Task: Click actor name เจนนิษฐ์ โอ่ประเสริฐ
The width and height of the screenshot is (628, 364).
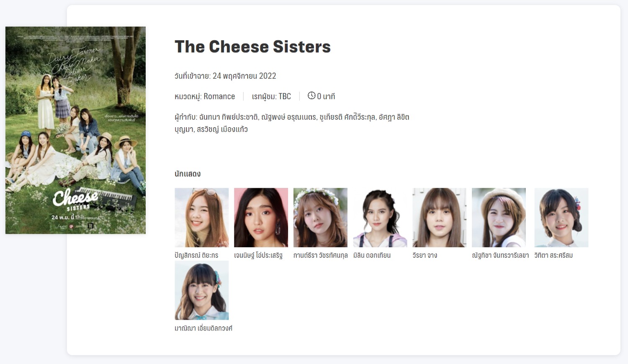Action: pos(258,255)
